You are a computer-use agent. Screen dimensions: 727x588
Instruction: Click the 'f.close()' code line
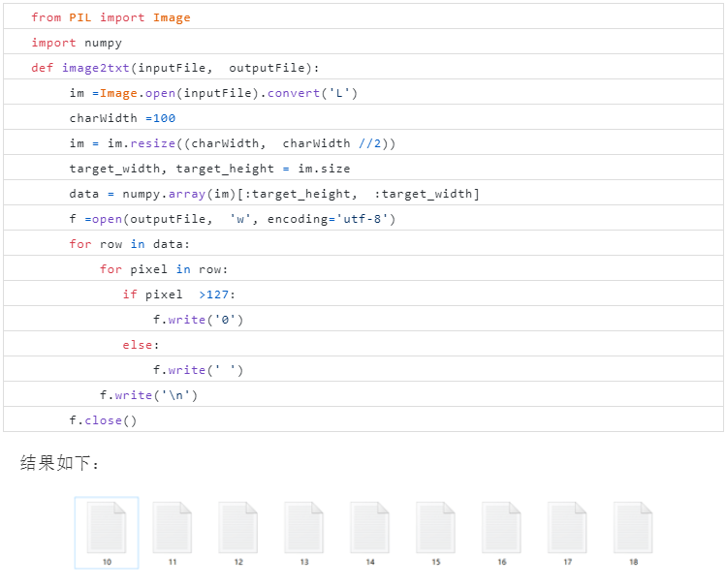tap(363, 419)
